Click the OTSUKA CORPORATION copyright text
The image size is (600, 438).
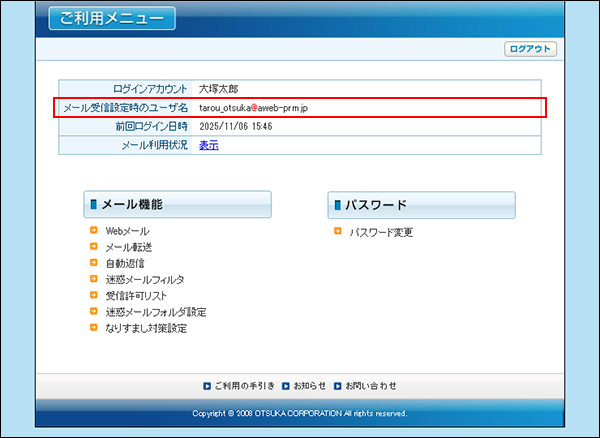coord(299,413)
